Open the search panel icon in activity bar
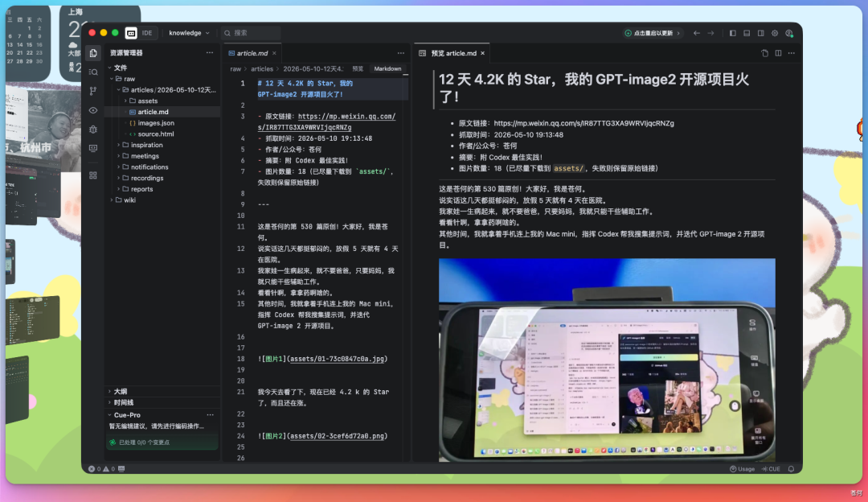The width and height of the screenshot is (868, 502). click(x=93, y=72)
